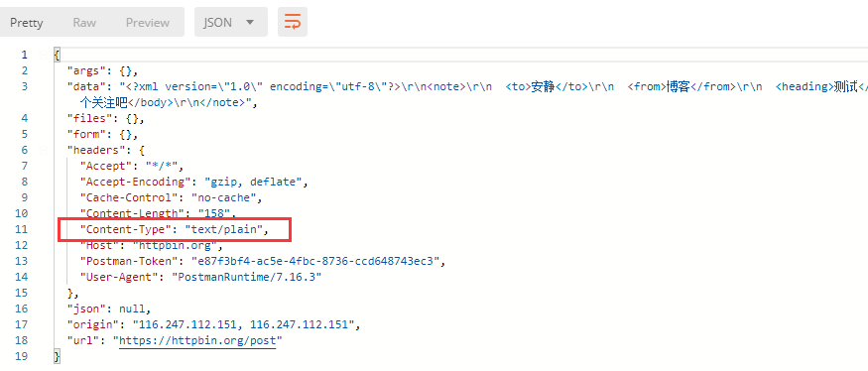Image resolution: width=868 pixels, height=371 pixels.
Task: Toggle the line wrap icon
Action: click(293, 22)
